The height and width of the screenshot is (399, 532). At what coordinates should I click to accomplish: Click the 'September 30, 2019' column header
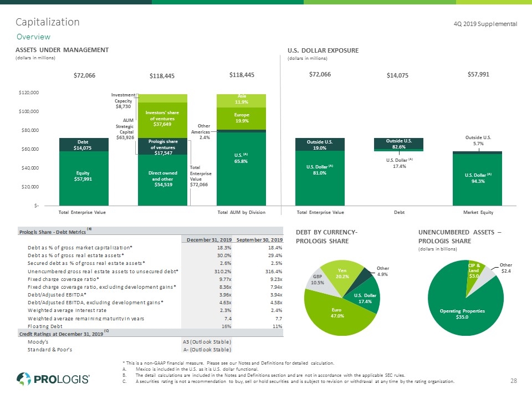coord(259,240)
